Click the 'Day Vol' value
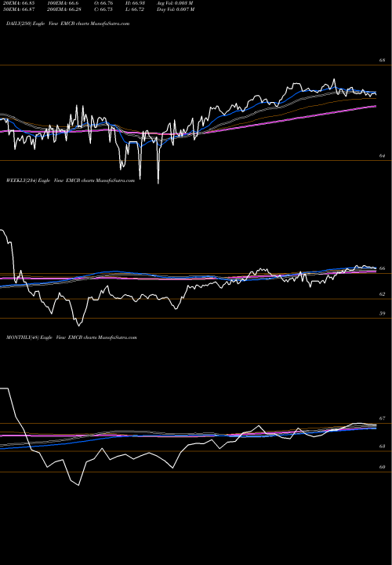 [x=176, y=9]
